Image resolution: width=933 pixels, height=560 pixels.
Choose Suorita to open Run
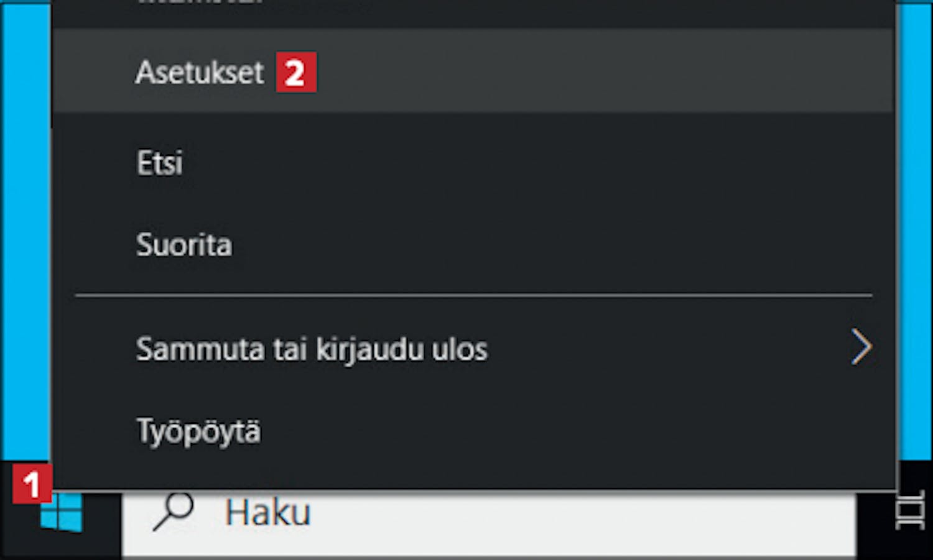click(x=184, y=245)
